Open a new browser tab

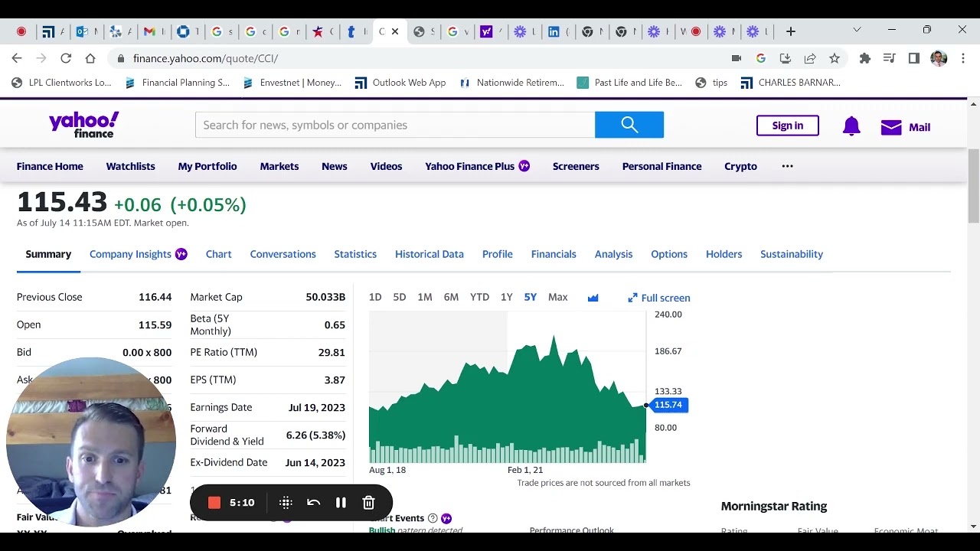791,31
